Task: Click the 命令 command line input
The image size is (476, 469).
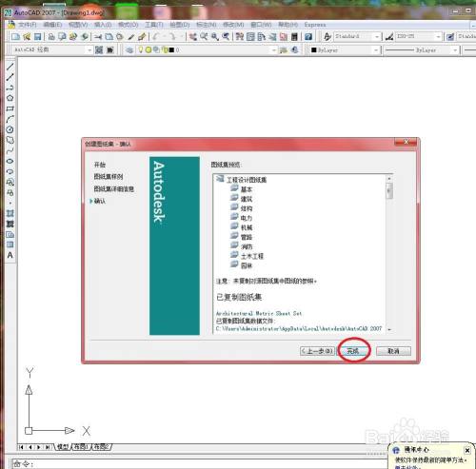Action: point(200,463)
